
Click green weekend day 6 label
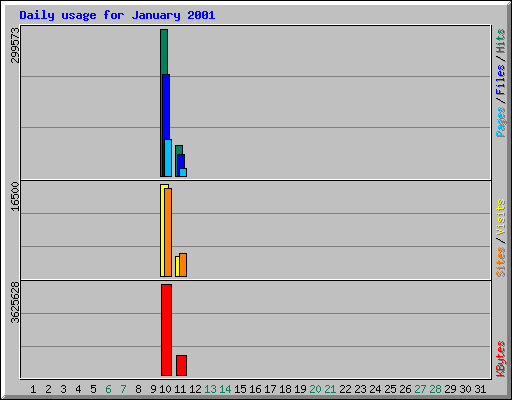(x=108, y=389)
